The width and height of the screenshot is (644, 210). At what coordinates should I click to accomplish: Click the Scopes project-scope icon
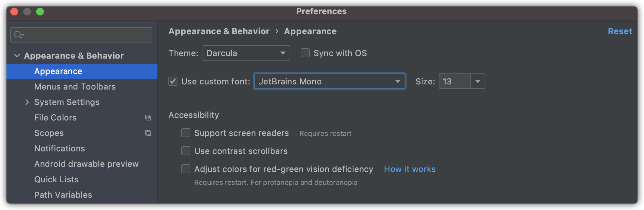tap(148, 133)
